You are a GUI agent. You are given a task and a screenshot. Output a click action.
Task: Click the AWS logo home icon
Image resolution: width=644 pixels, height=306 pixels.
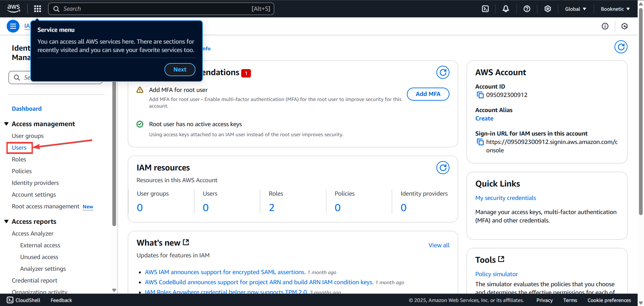pyautogui.click(x=13, y=8)
